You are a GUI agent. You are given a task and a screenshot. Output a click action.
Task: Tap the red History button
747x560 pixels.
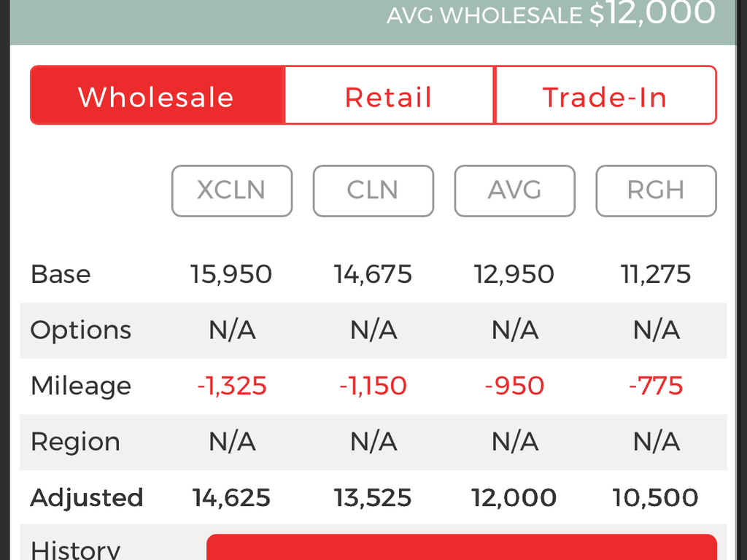click(462, 547)
